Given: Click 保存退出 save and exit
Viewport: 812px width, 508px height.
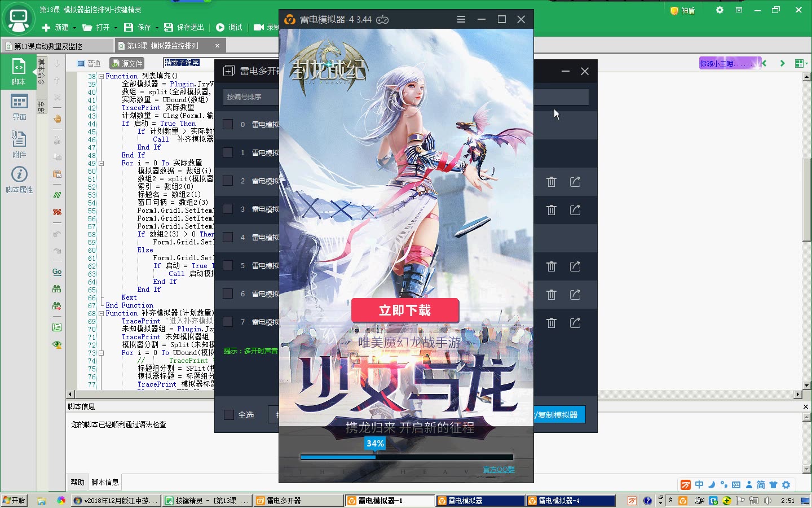Looking at the screenshot, I should click(184, 27).
